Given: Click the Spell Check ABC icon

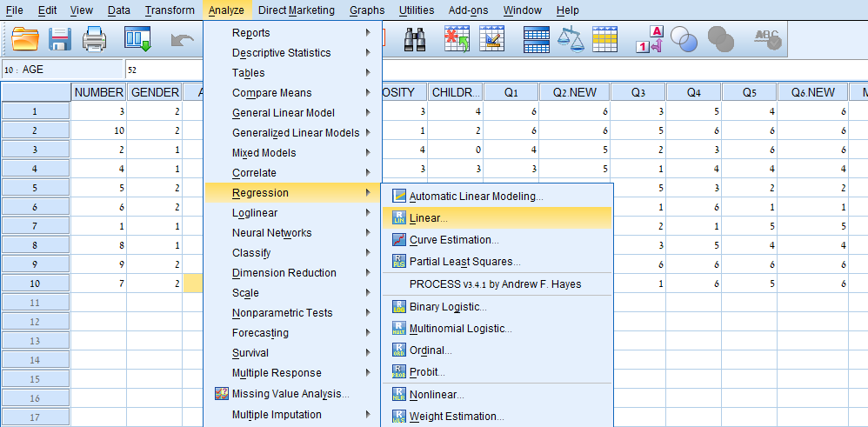Looking at the screenshot, I should [767, 39].
